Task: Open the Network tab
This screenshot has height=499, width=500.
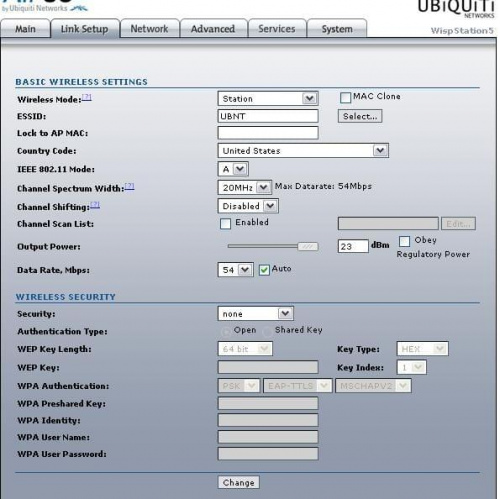Action: [x=149, y=29]
